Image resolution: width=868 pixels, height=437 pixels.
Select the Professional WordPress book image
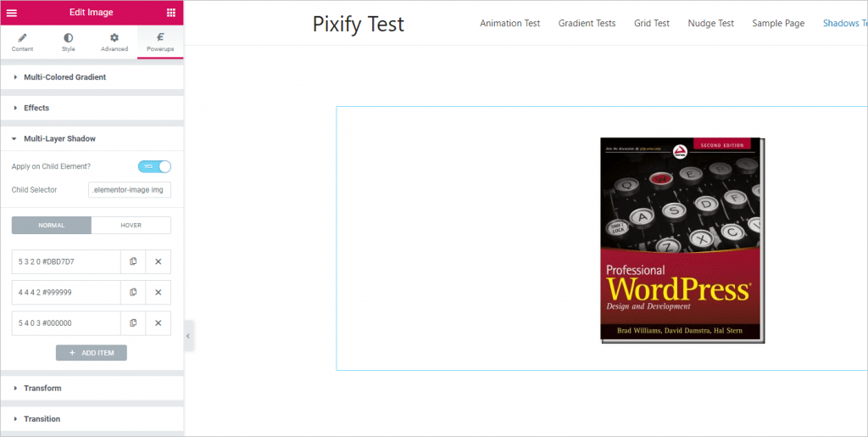(682, 240)
